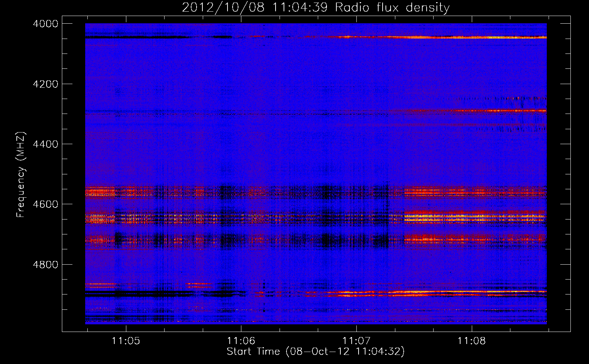The height and width of the screenshot is (364, 589).
Task: Click the '11:05' time axis label
Action: pos(126,341)
